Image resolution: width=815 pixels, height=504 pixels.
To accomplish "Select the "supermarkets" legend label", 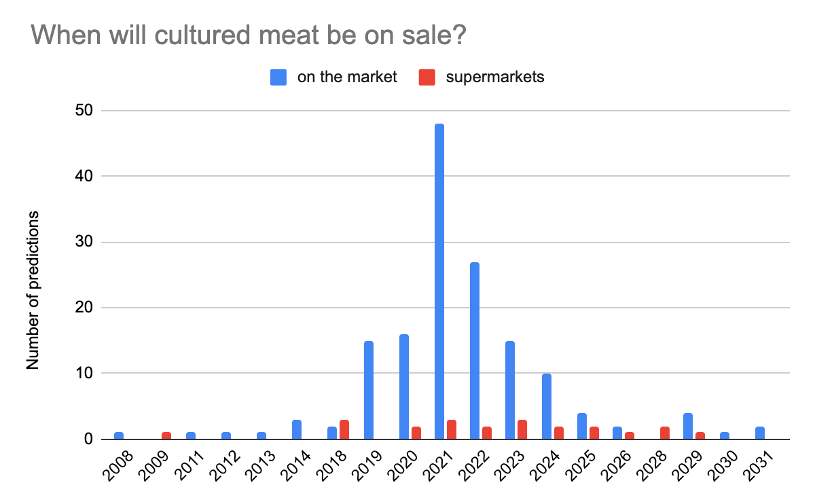I will (x=494, y=77).
